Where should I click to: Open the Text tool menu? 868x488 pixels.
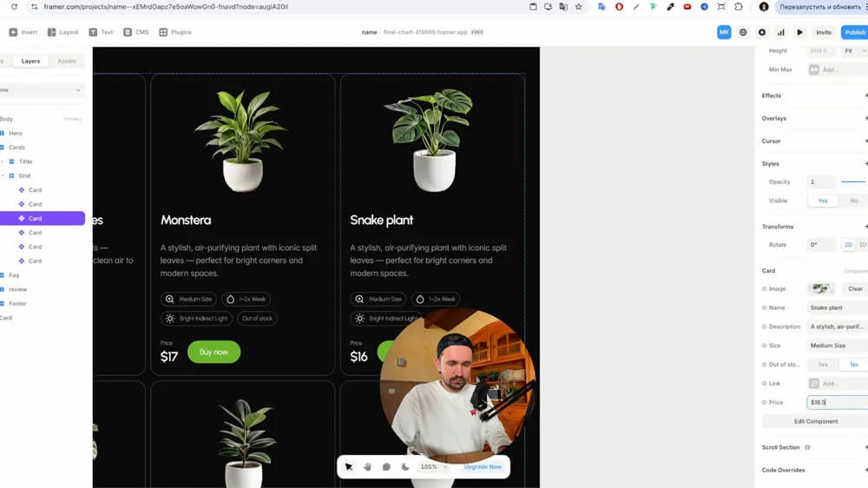[x=102, y=32]
